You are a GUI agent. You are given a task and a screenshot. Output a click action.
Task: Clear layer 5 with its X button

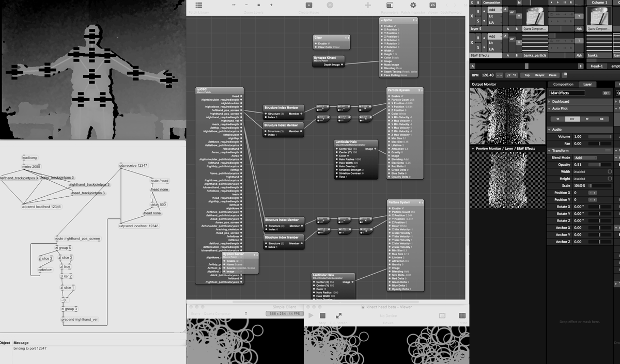click(472, 16)
